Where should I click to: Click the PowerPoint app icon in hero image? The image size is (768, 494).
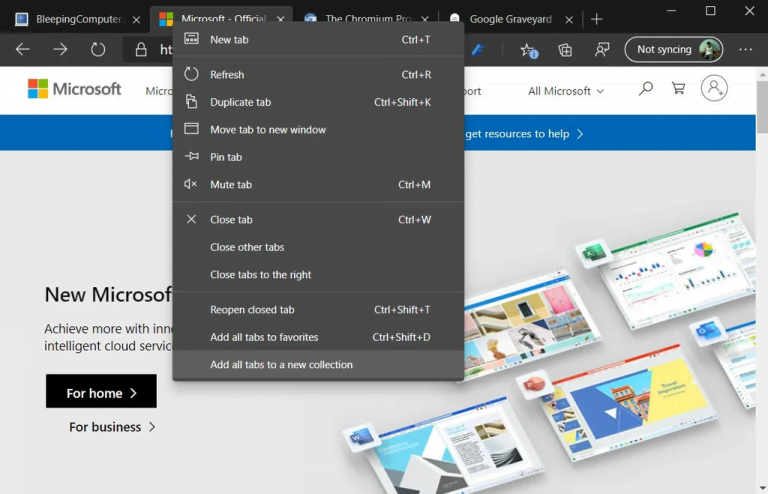click(533, 384)
